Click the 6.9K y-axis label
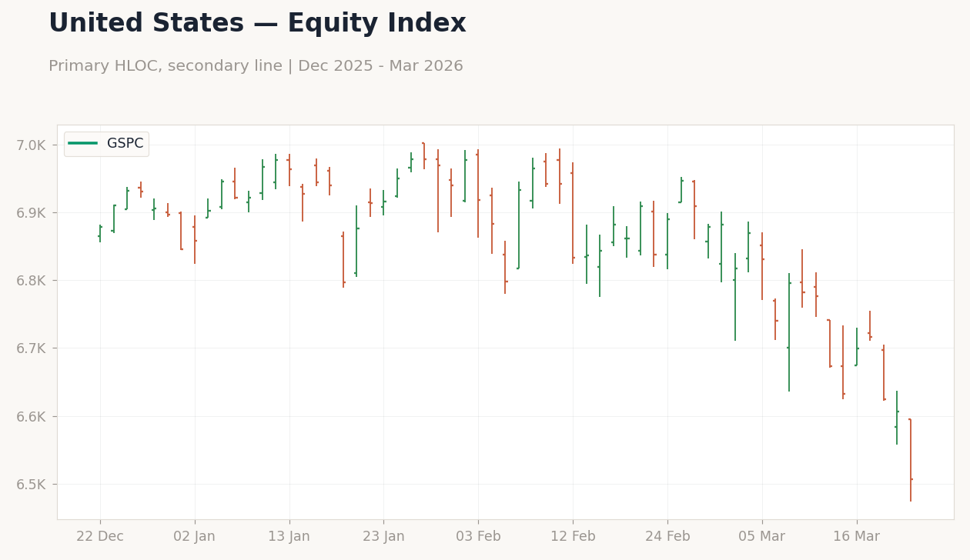 [32, 213]
